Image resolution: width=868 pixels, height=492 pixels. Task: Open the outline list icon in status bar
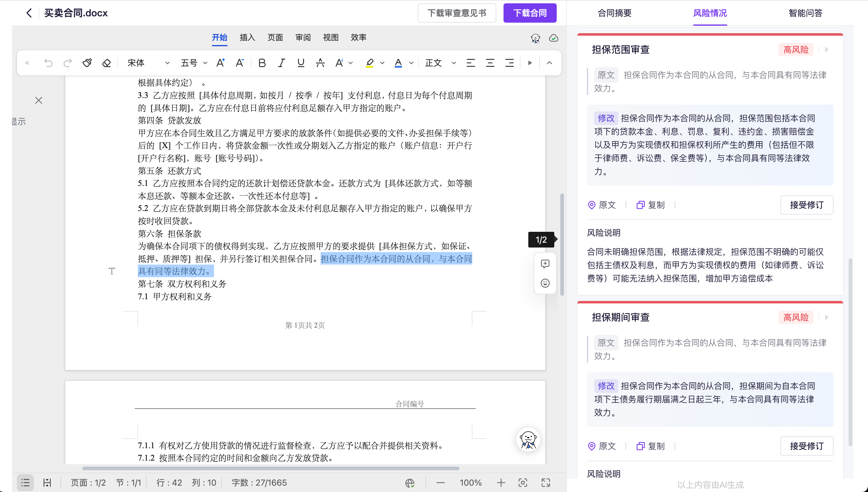(x=25, y=483)
